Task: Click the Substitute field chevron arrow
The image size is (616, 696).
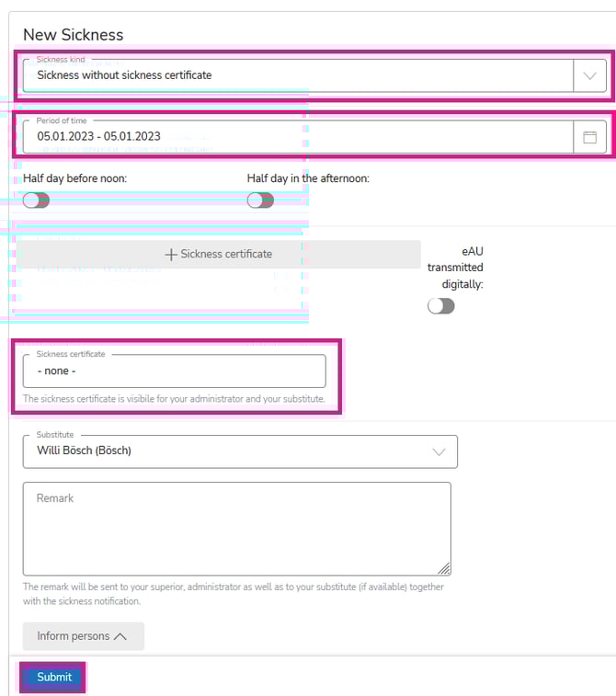Action: 439,451
